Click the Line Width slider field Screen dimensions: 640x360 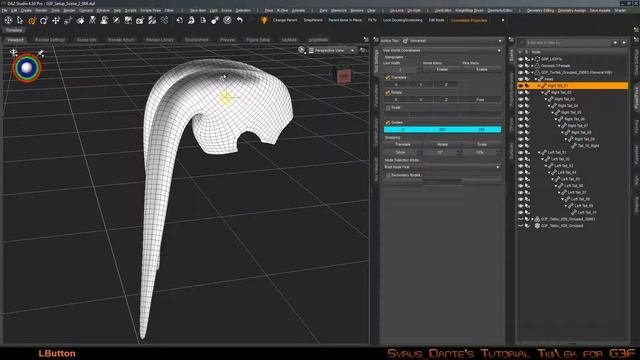(x=400, y=70)
